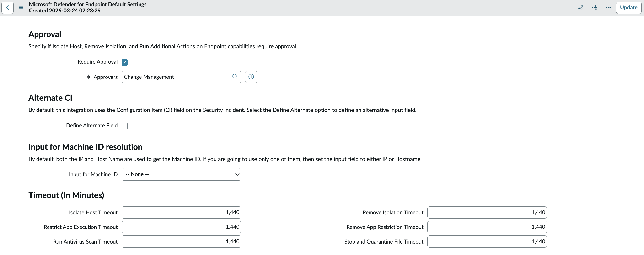Click the Run Antivirus Scan Timeout label
The width and height of the screenshot is (644, 255).
click(85, 242)
